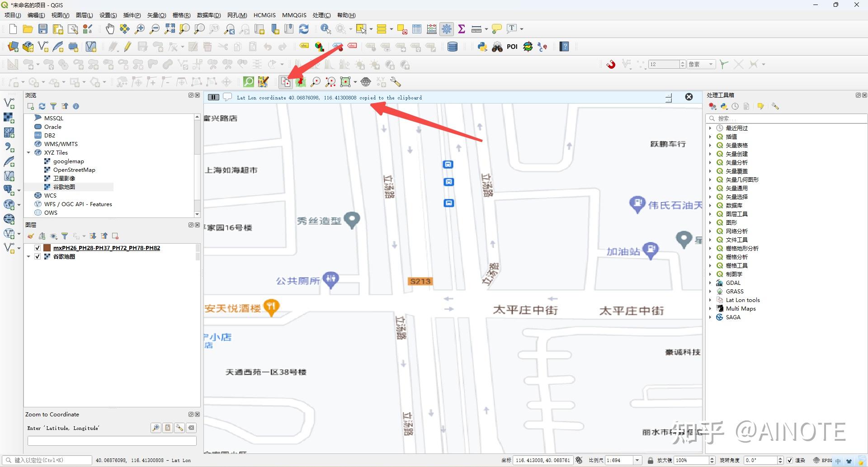Create a new project with the blank page icon
This screenshot has height=467, width=868.
click(13, 29)
